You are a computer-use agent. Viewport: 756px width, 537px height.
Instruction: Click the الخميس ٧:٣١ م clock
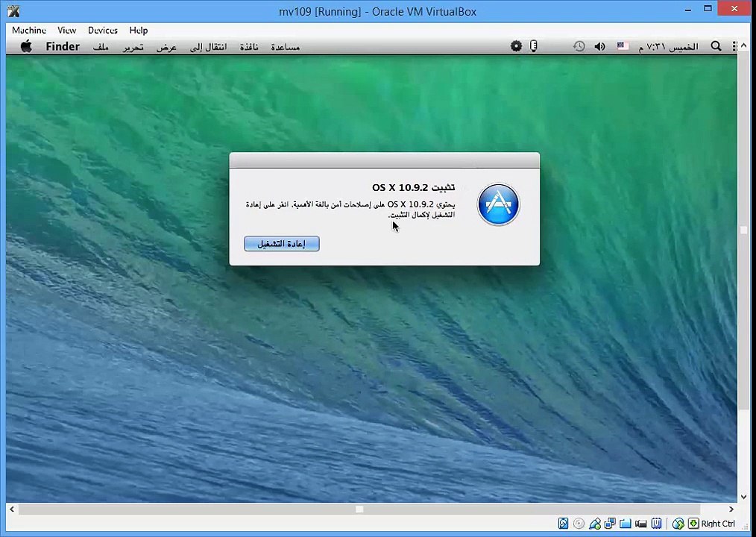tap(668, 47)
